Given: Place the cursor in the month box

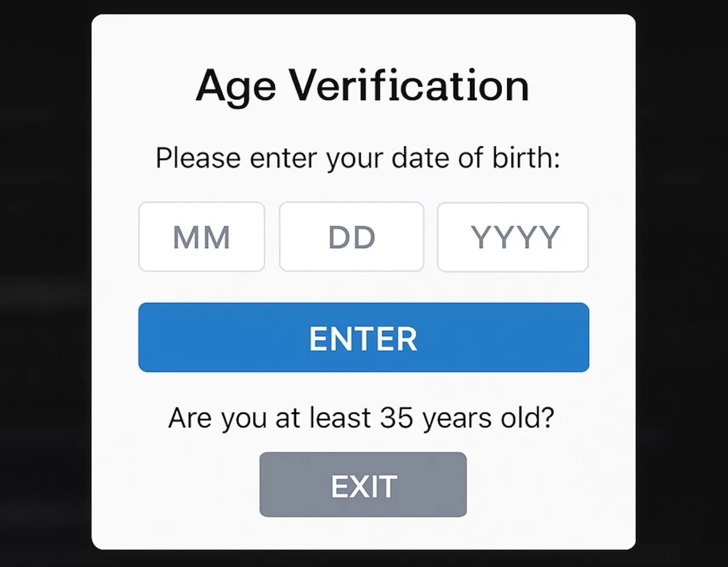Looking at the screenshot, I should pyautogui.click(x=201, y=237).
